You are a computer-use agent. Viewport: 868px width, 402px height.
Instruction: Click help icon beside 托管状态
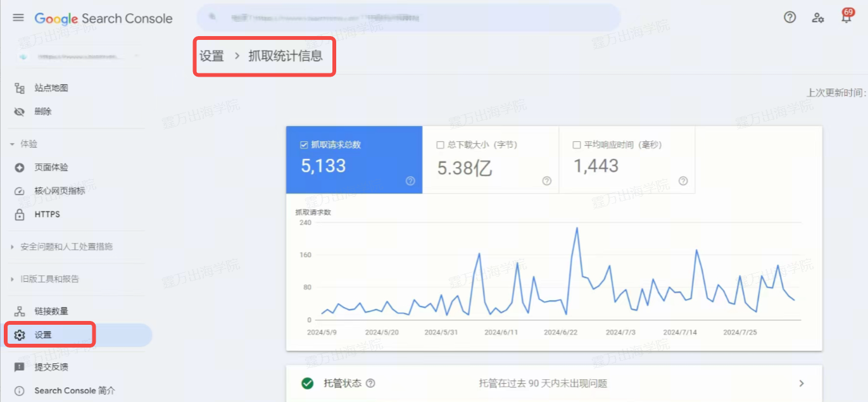tap(371, 383)
